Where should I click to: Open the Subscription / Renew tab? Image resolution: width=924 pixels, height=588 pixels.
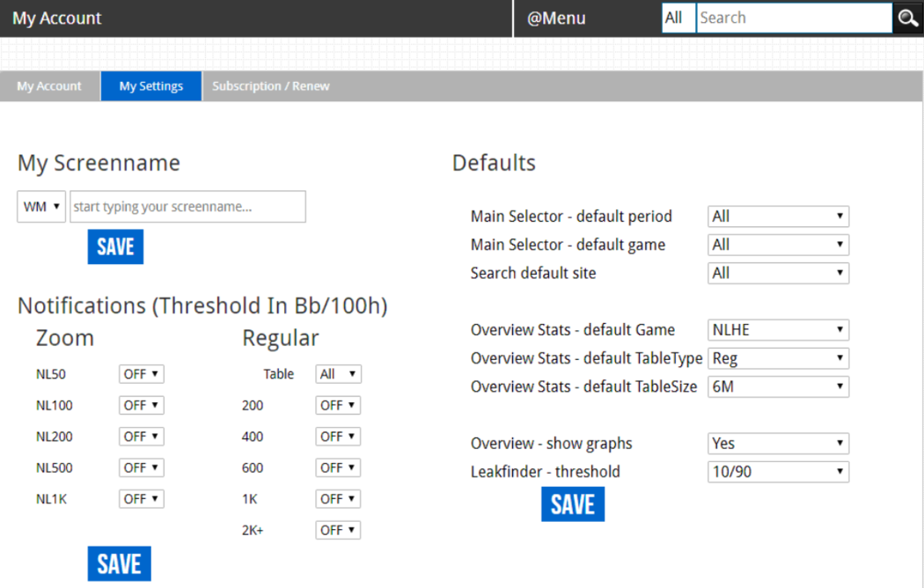point(270,86)
